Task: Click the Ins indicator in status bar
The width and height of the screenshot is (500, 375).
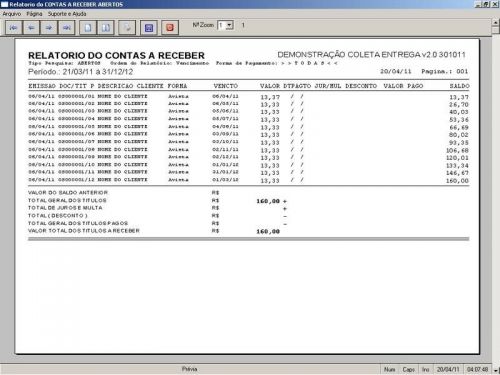Action: point(426,369)
